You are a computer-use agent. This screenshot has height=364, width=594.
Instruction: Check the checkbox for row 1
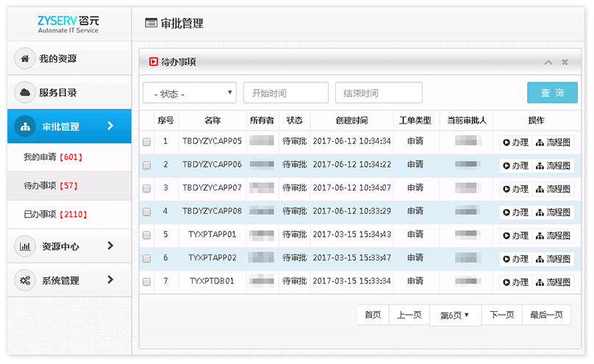[147, 143]
